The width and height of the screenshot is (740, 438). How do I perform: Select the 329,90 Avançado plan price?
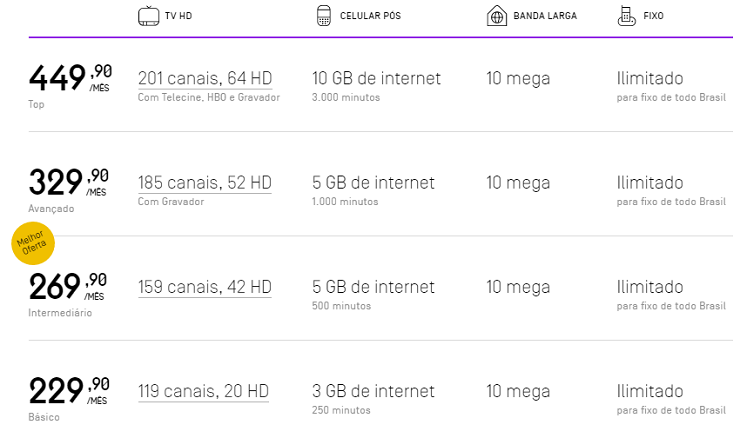pyautogui.click(x=68, y=181)
